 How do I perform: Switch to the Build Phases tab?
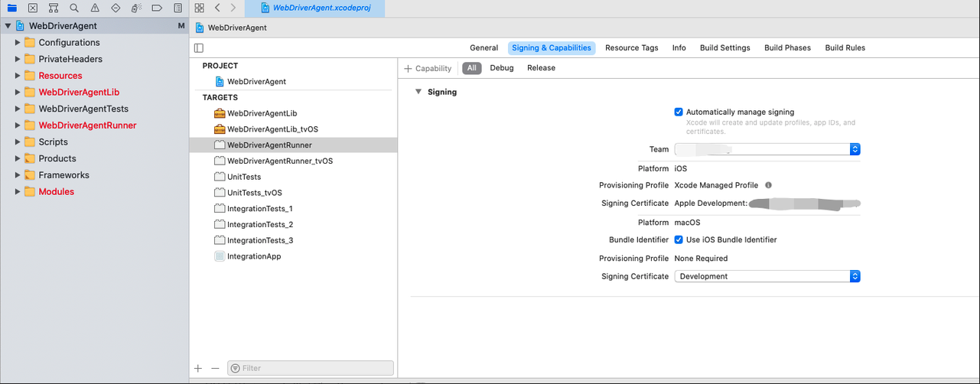[x=787, y=47]
